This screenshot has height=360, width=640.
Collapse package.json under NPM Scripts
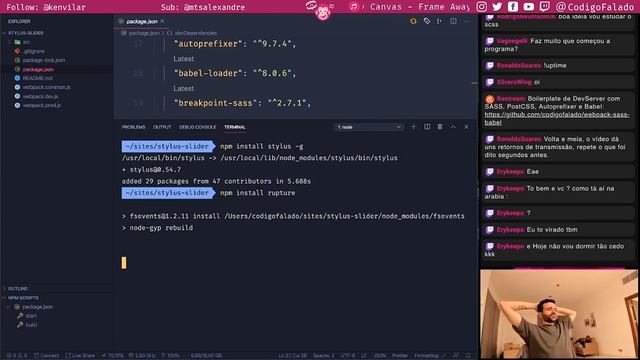pos(8,307)
